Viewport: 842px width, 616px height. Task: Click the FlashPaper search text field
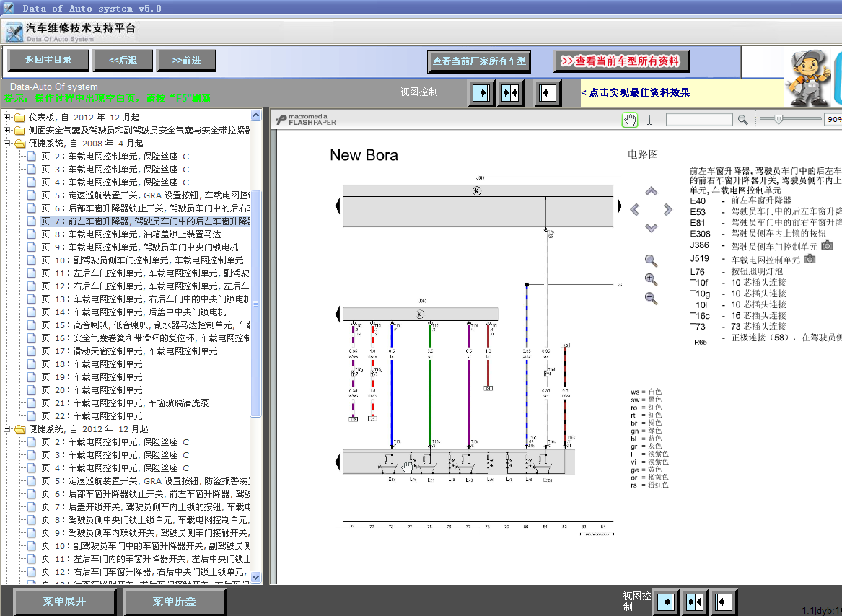[698, 120]
